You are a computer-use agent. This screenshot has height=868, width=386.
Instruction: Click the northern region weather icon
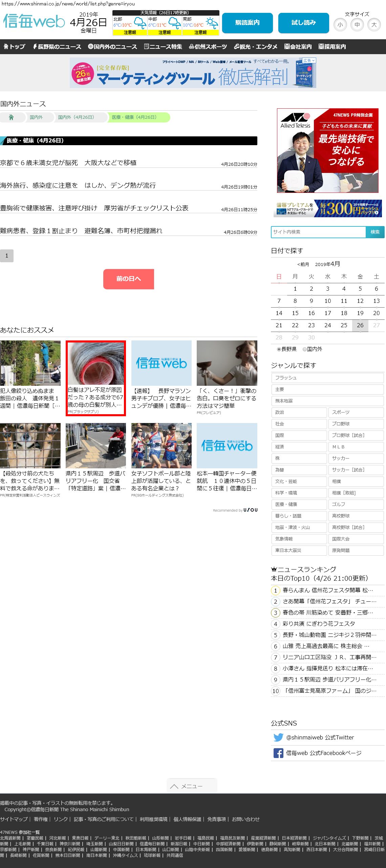[140, 23]
